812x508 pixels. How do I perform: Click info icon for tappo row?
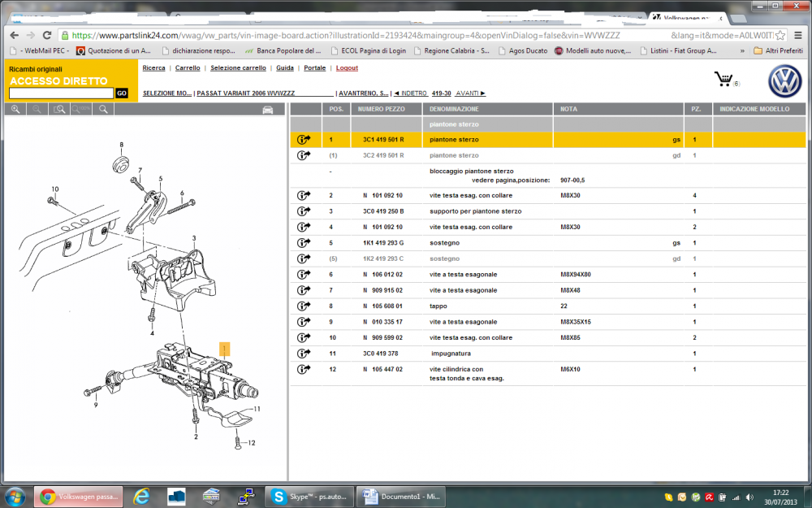pyautogui.click(x=304, y=306)
